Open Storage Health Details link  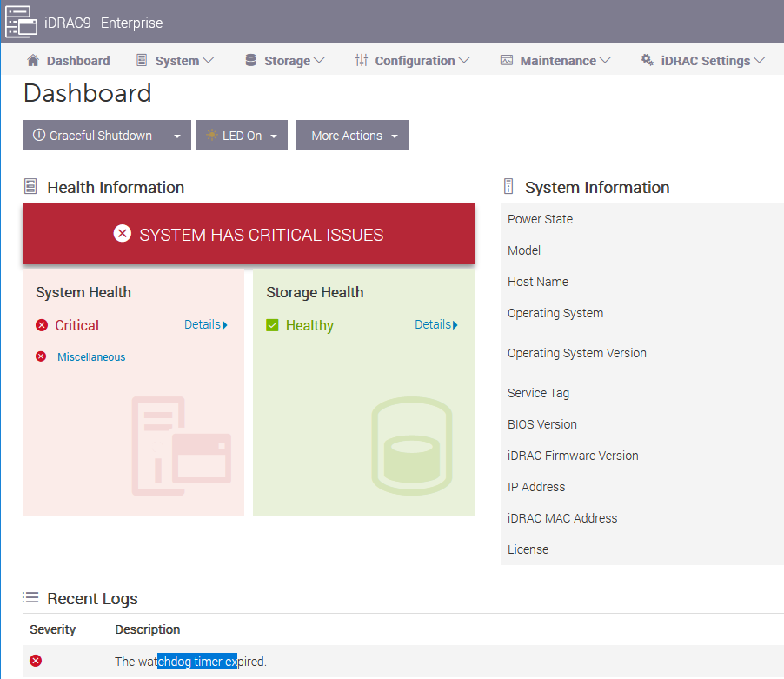pyautogui.click(x=436, y=324)
